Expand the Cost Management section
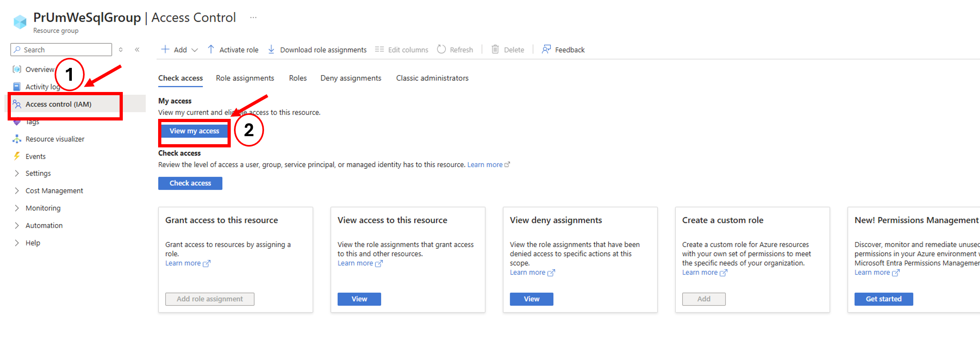Viewport: 980px width, 343px height. 54,191
